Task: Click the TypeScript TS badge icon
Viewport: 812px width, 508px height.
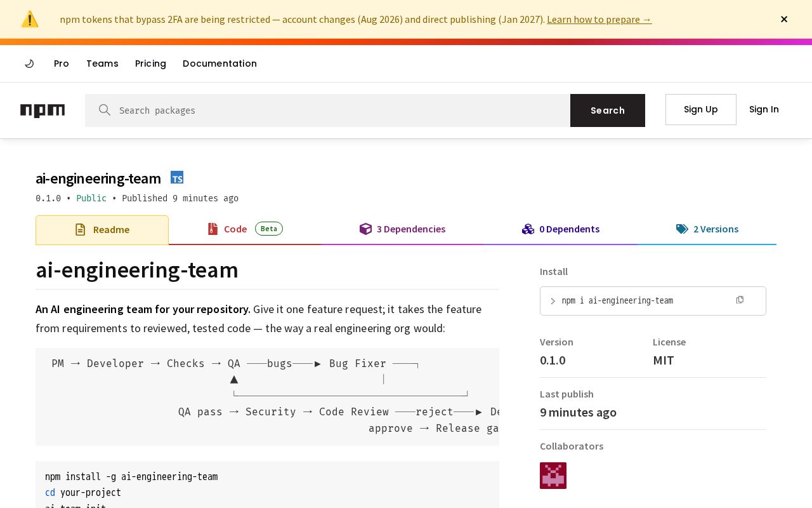Action: click(177, 178)
